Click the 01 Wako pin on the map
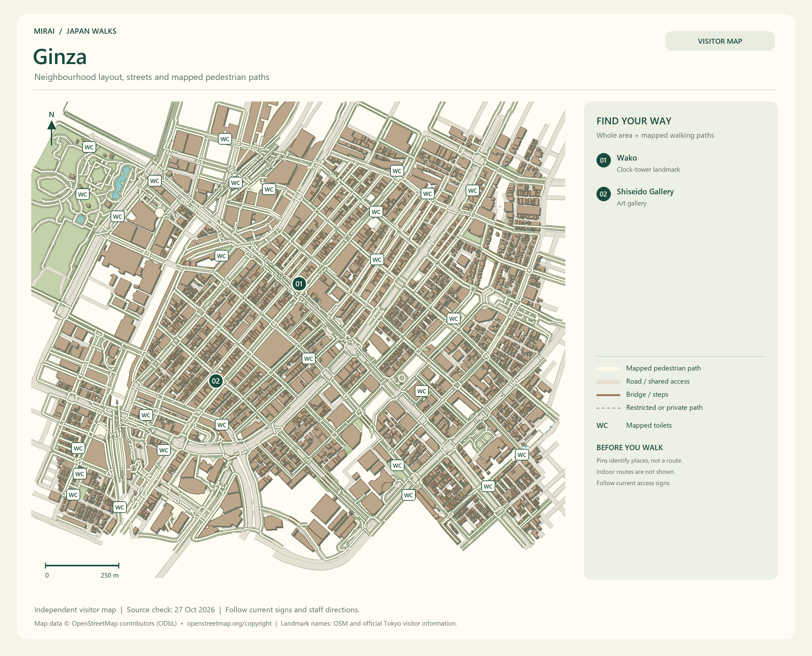This screenshot has width=812, height=656. [299, 284]
